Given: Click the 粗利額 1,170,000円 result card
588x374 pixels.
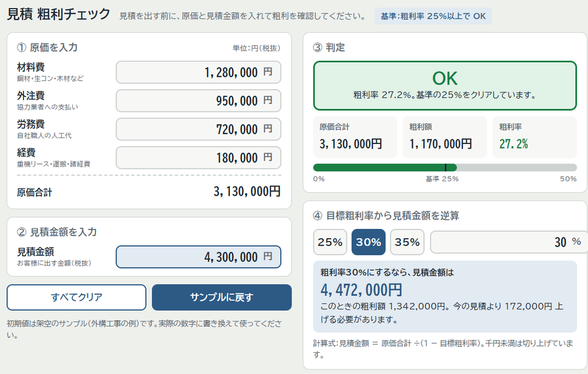Looking at the screenshot, I should click(445, 137).
